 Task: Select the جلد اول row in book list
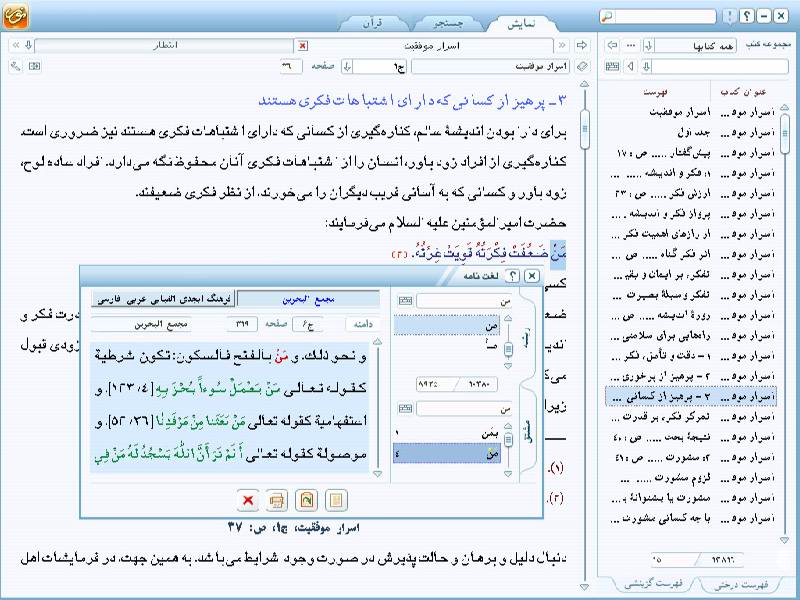[x=690, y=133]
